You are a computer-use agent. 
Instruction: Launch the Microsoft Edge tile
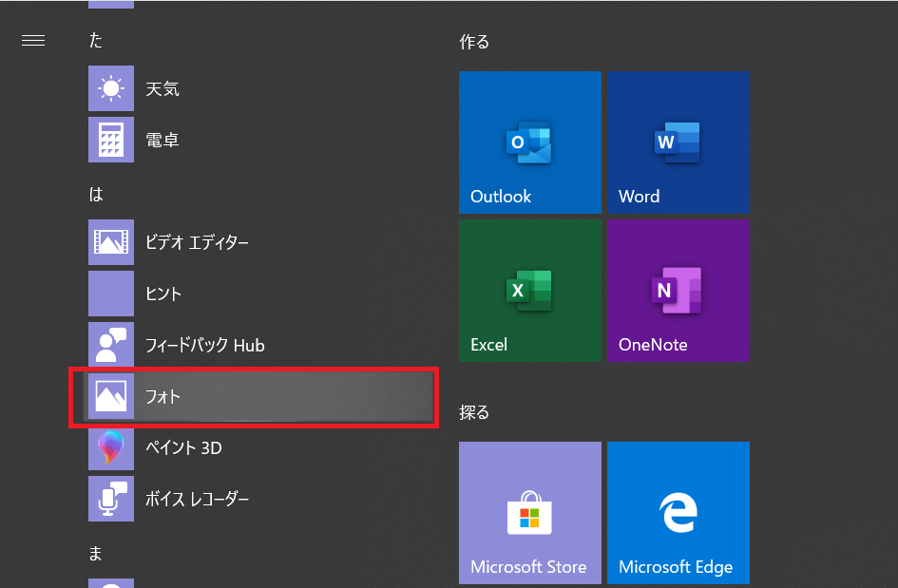(x=678, y=513)
